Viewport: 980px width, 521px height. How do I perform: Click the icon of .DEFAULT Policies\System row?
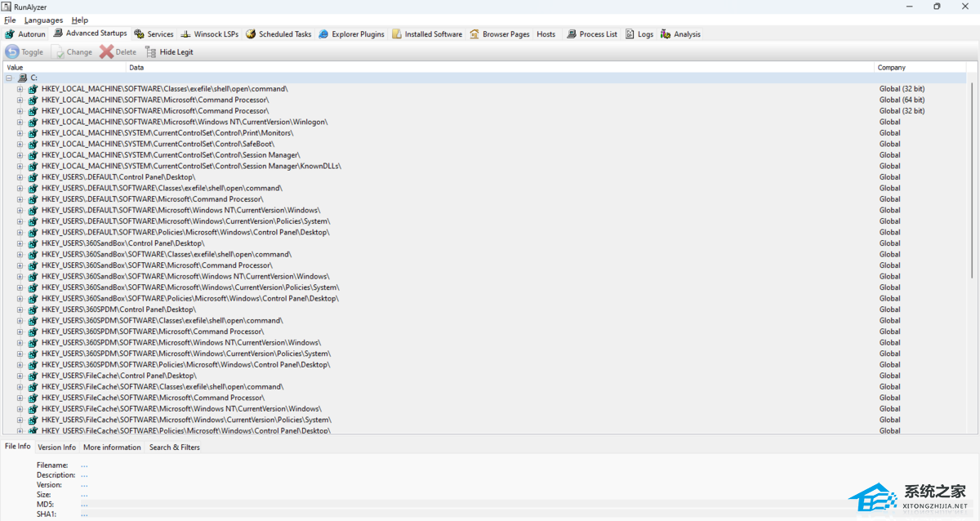33,221
